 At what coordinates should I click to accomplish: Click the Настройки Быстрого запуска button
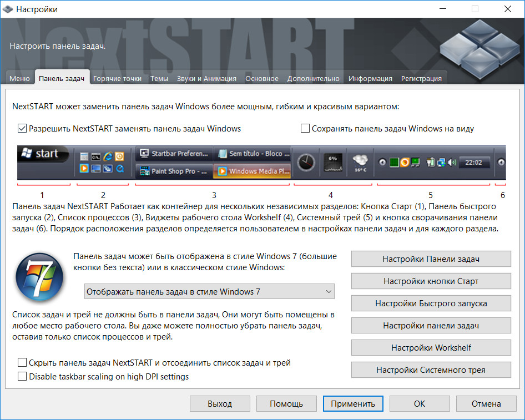click(x=431, y=303)
